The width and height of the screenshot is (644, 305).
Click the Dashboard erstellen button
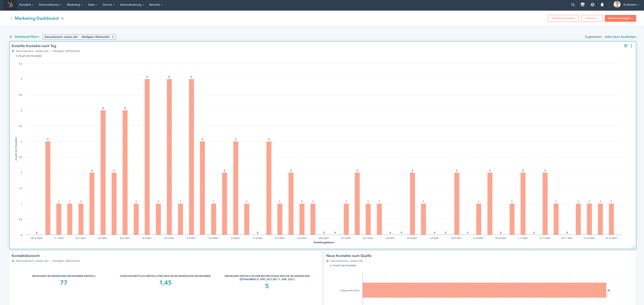pos(563,18)
